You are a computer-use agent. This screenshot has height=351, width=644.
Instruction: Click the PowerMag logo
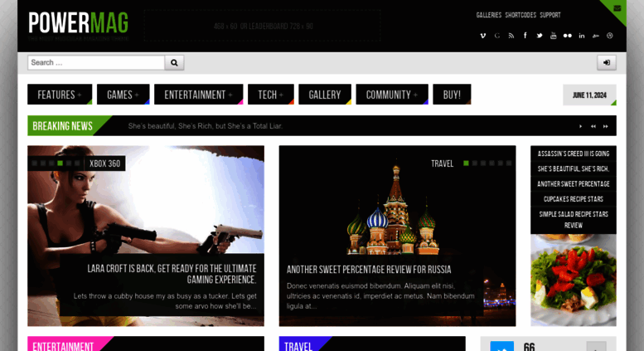(x=78, y=23)
